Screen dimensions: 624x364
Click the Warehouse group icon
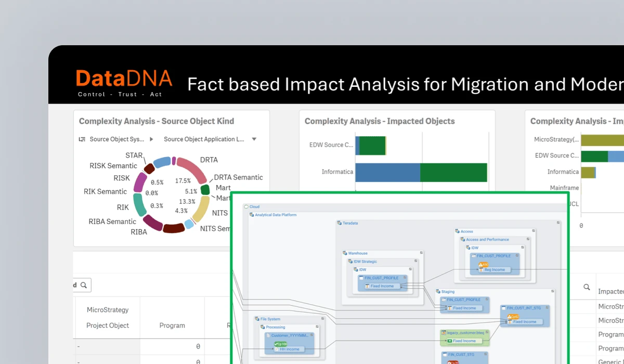pyautogui.click(x=345, y=253)
